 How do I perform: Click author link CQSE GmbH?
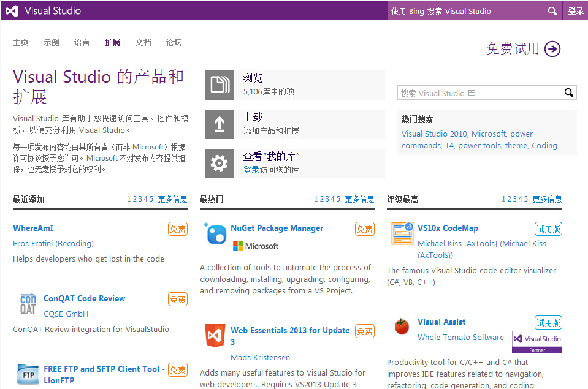[66, 314]
